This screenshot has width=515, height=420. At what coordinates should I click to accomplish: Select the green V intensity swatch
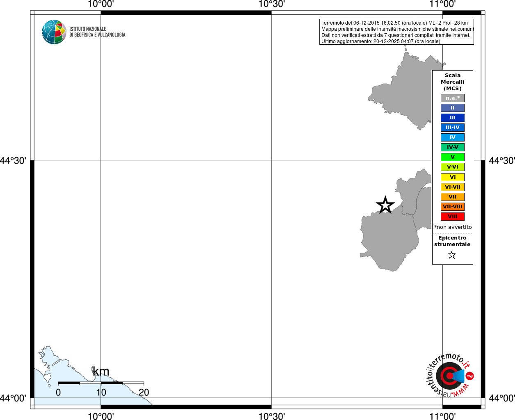(x=453, y=157)
